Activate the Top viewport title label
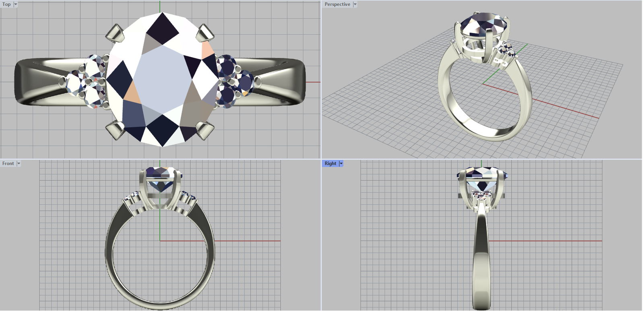Viewport: 644px width, 311px height. click(x=7, y=4)
